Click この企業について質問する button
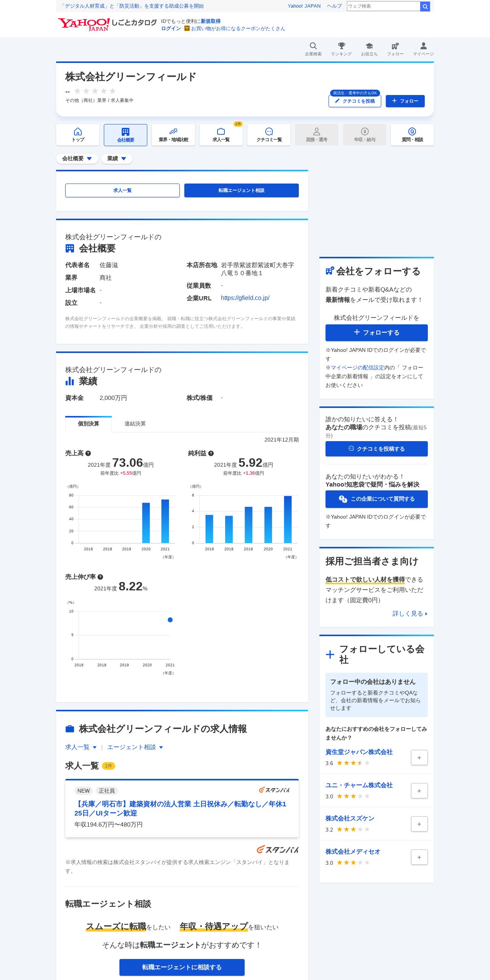The image size is (490, 980). pos(377,499)
